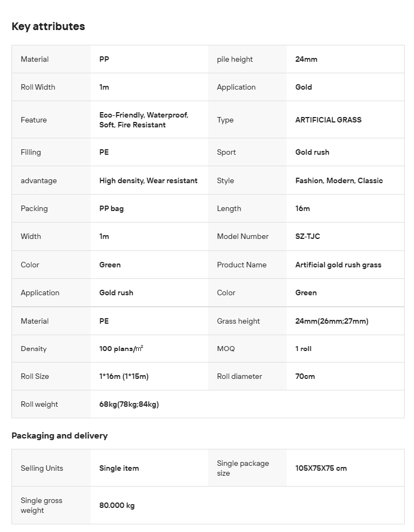Click the PP bag packing value

click(x=111, y=208)
